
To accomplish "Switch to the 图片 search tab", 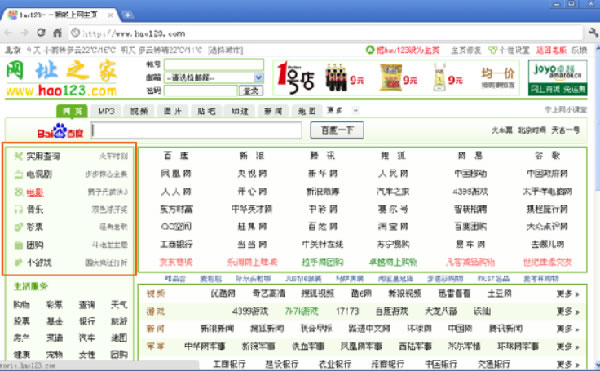I will click(x=173, y=111).
